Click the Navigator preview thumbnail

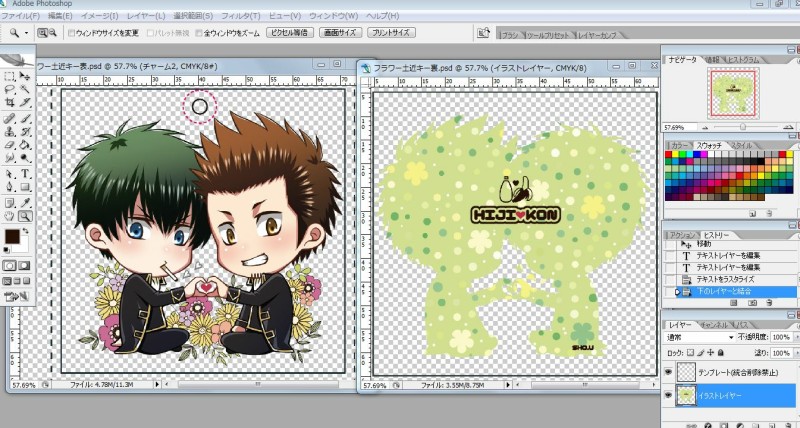733,93
